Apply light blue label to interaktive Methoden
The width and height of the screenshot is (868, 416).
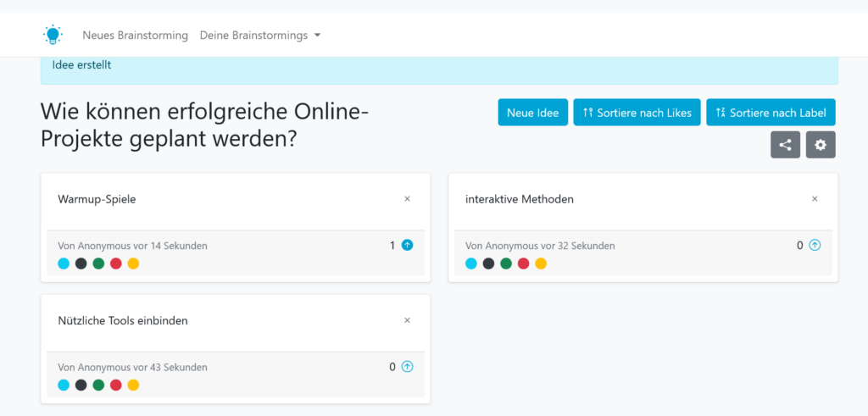(471, 263)
